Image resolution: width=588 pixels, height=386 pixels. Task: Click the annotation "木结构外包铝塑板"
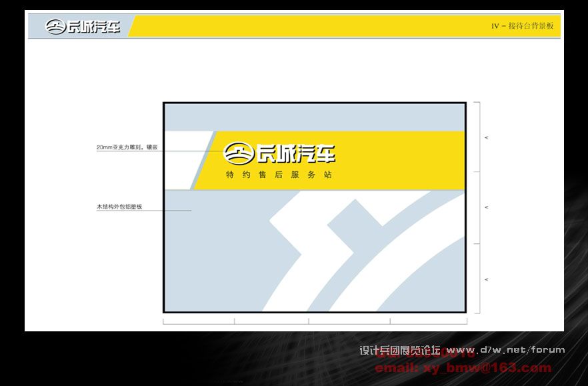pos(119,206)
